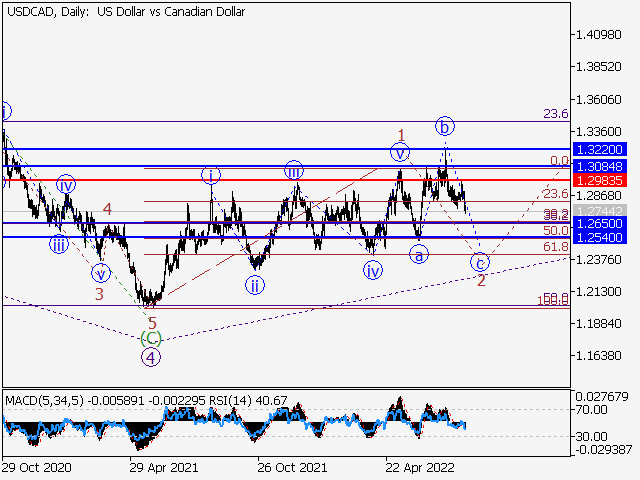Screen dimensions: 640x480
Task: Click the -0.029387 indicator scale value
Action: click(604, 450)
